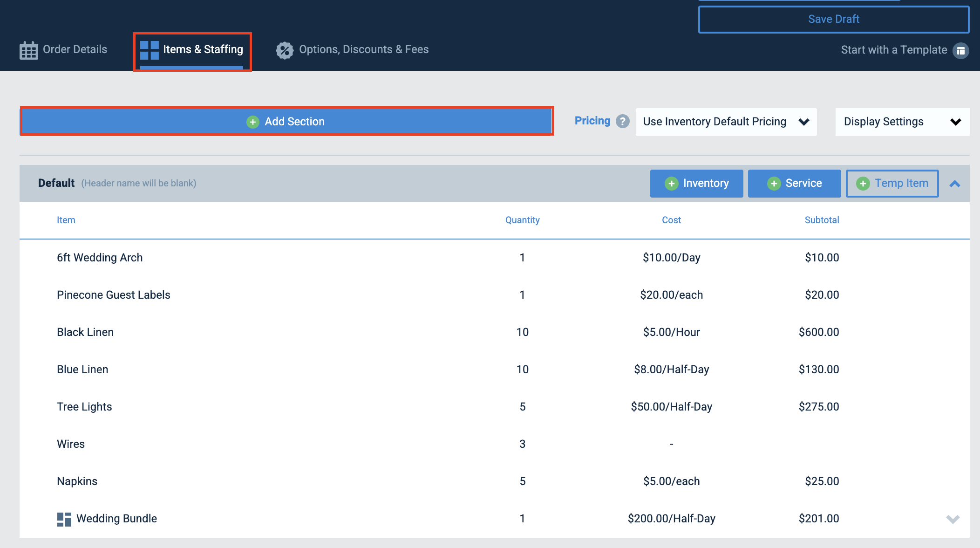Click the Start with a Template link
980x548 pixels.
[894, 50]
